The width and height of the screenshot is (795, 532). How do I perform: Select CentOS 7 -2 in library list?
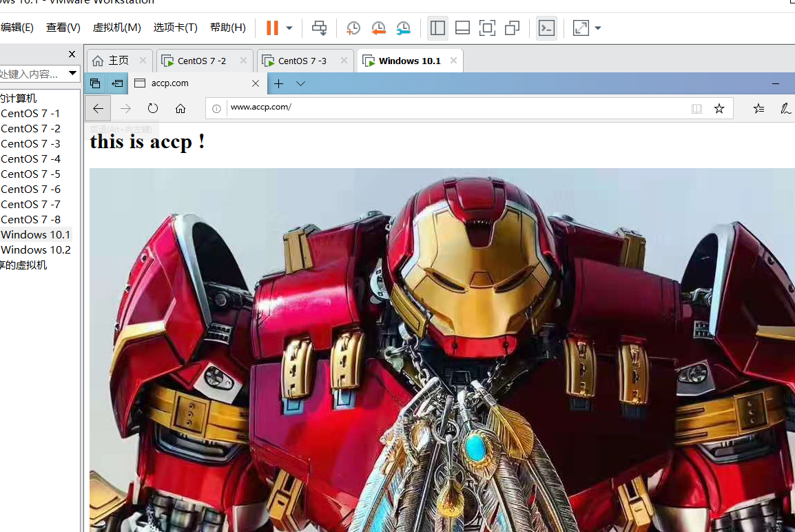30,129
